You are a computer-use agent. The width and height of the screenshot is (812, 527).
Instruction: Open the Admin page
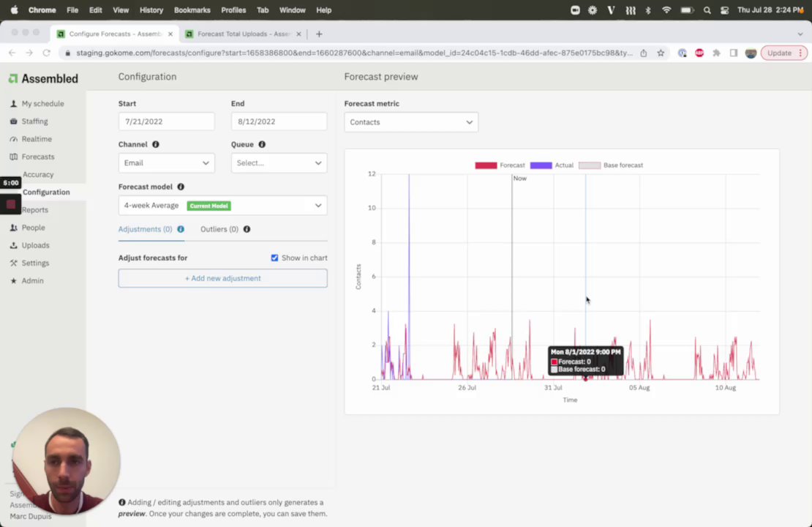[26, 280]
